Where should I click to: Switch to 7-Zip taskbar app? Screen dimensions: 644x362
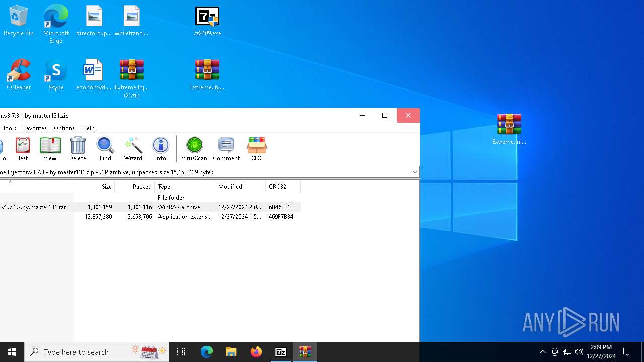point(281,352)
